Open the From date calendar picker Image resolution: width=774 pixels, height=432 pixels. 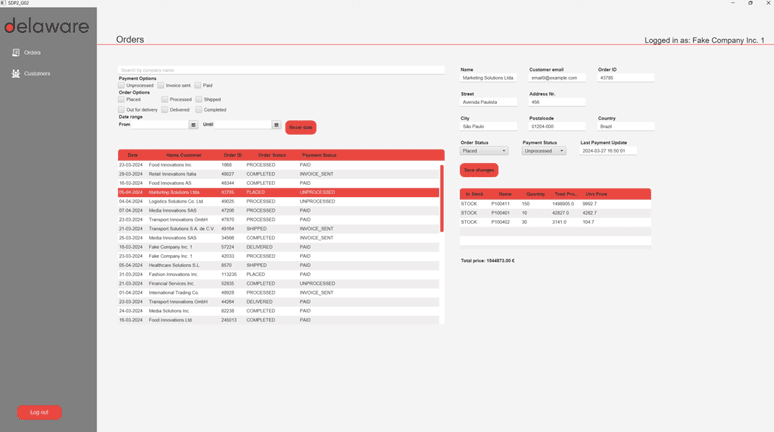point(193,125)
